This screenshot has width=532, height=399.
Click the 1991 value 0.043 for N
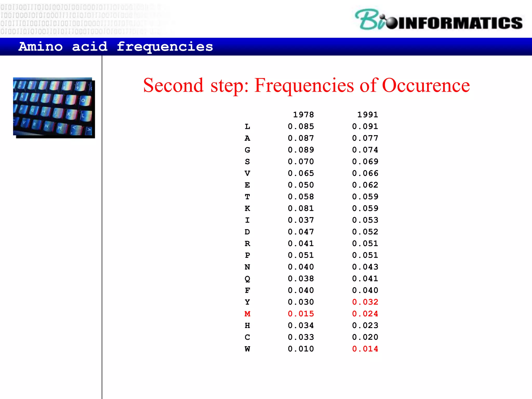click(365, 267)
